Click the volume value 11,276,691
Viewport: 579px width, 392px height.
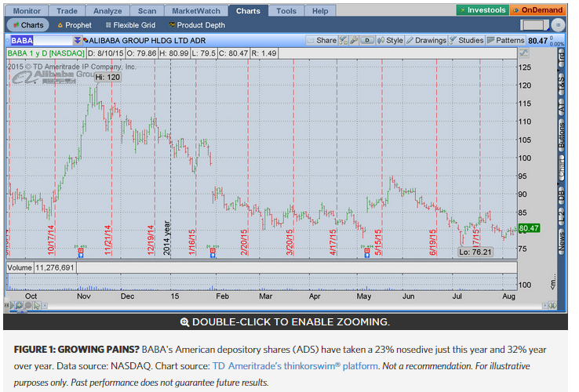coord(55,267)
